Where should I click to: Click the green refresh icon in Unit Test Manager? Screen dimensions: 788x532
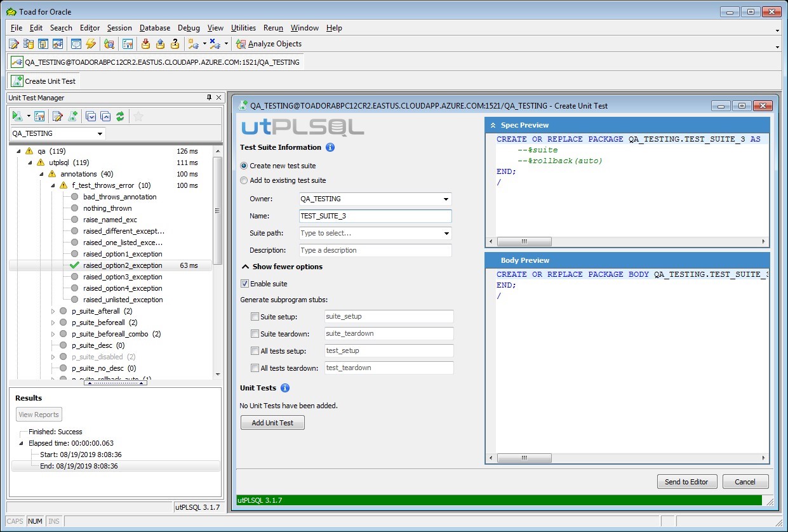[x=119, y=116]
